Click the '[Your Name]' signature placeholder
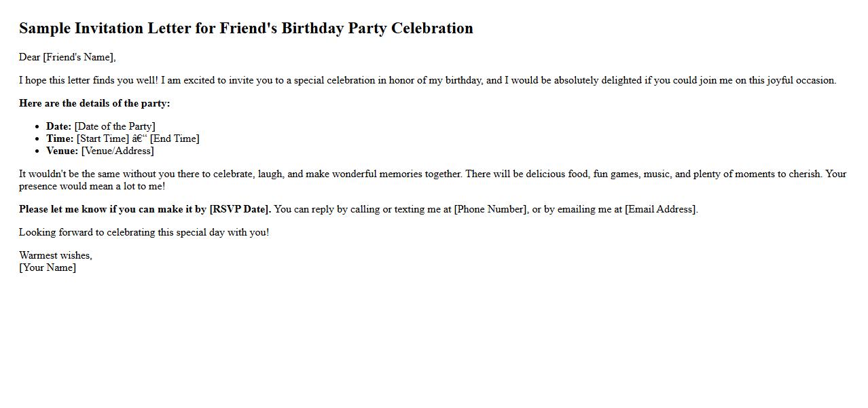Screen dimensions: 868x408 48,267
